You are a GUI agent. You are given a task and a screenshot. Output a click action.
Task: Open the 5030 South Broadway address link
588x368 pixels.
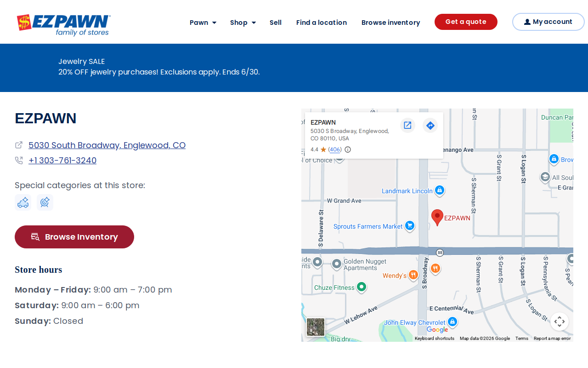click(107, 145)
